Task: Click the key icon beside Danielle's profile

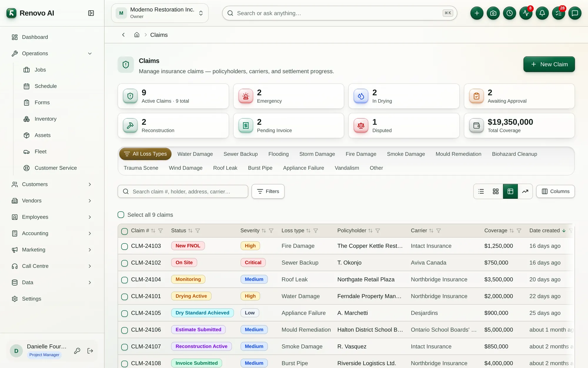Action: coord(77,351)
